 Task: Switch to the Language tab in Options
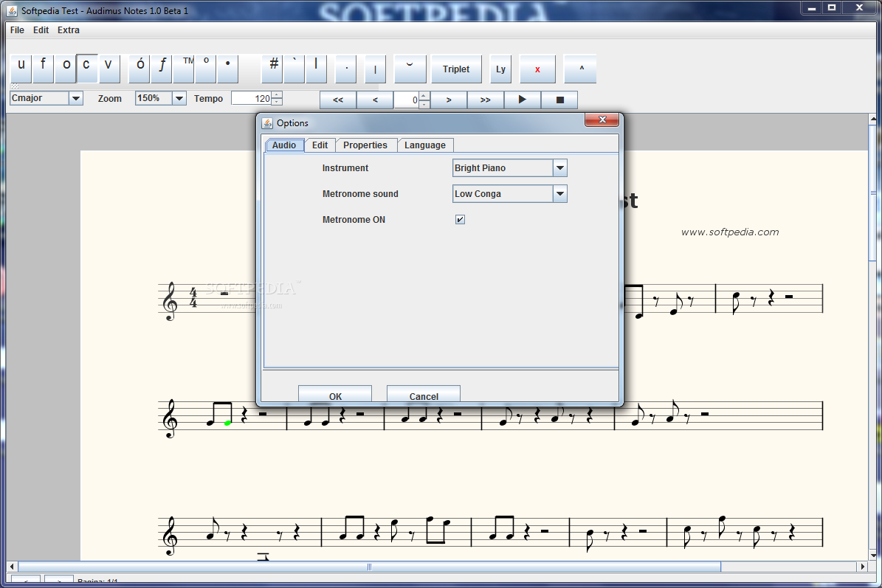(425, 145)
